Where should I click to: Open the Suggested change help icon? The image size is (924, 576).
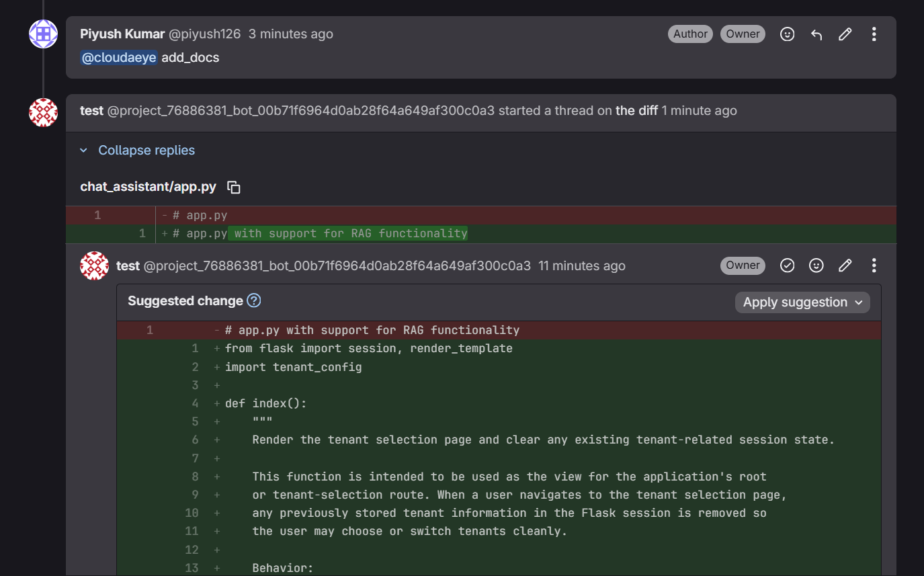[253, 300]
